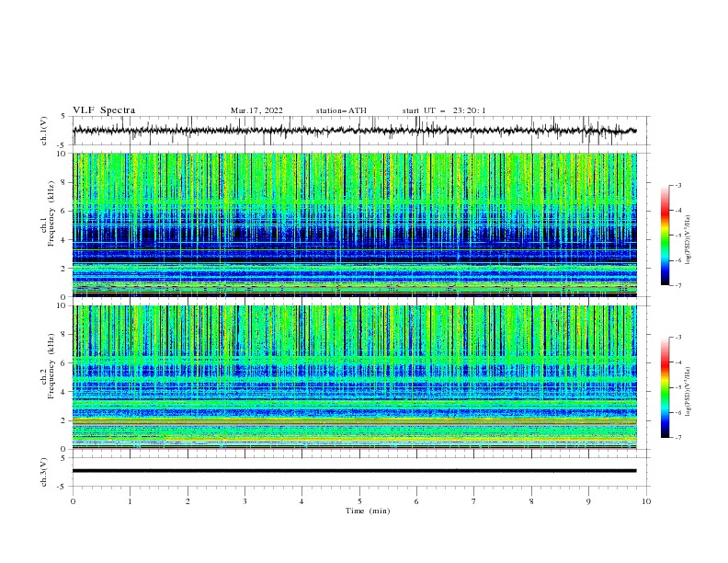
Task: Click the "-3" tick on ch.2 colorbar
Action: 677,338
